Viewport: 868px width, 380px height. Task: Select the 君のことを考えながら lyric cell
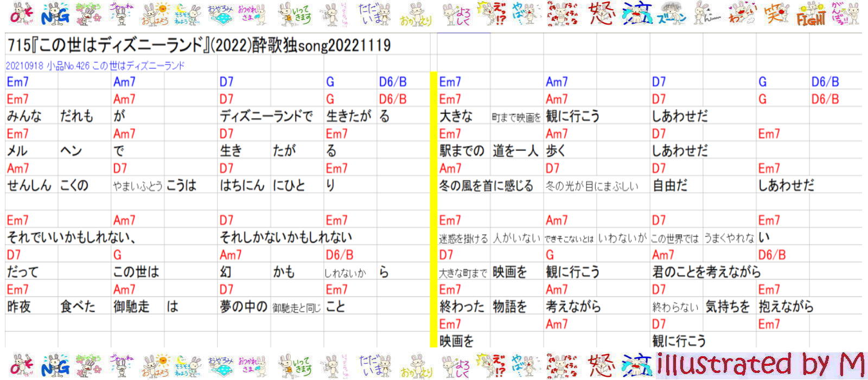[x=706, y=272]
